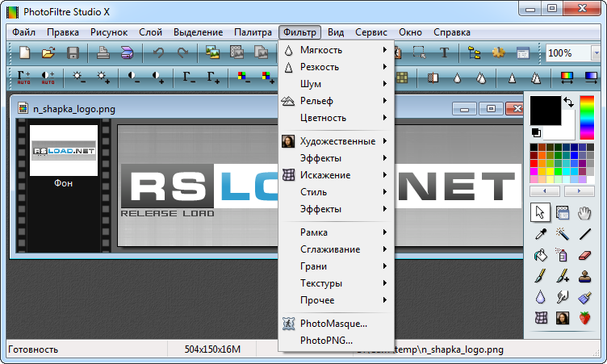Viewport: 607px width, 364px height.
Task: Select the Spray tool
Action: (x=562, y=255)
